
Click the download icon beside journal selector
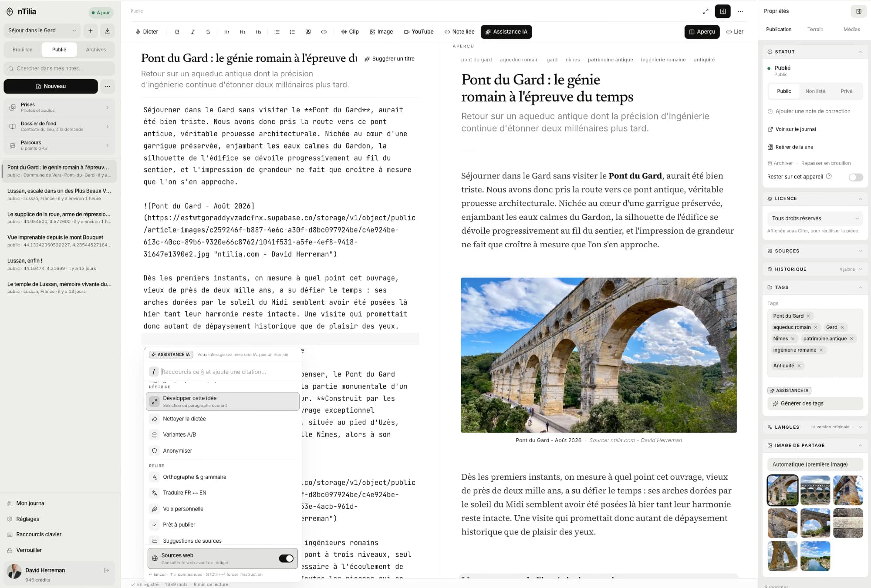click(108, 30)
